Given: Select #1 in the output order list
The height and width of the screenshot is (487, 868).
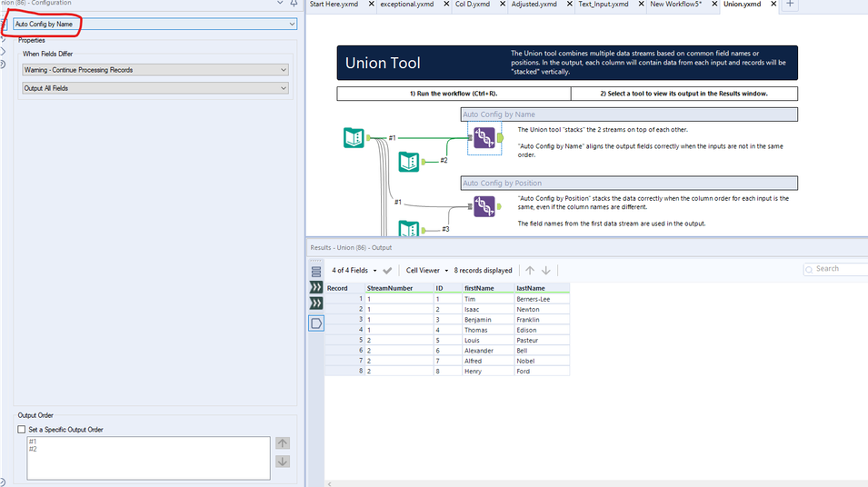Looking at the screenshot, I should (33, 442).
